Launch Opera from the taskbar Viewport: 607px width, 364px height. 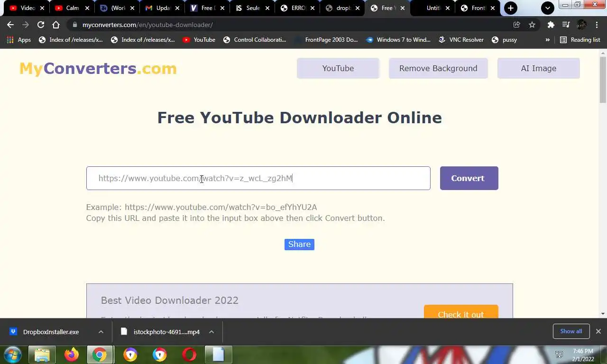pos(189,355)
